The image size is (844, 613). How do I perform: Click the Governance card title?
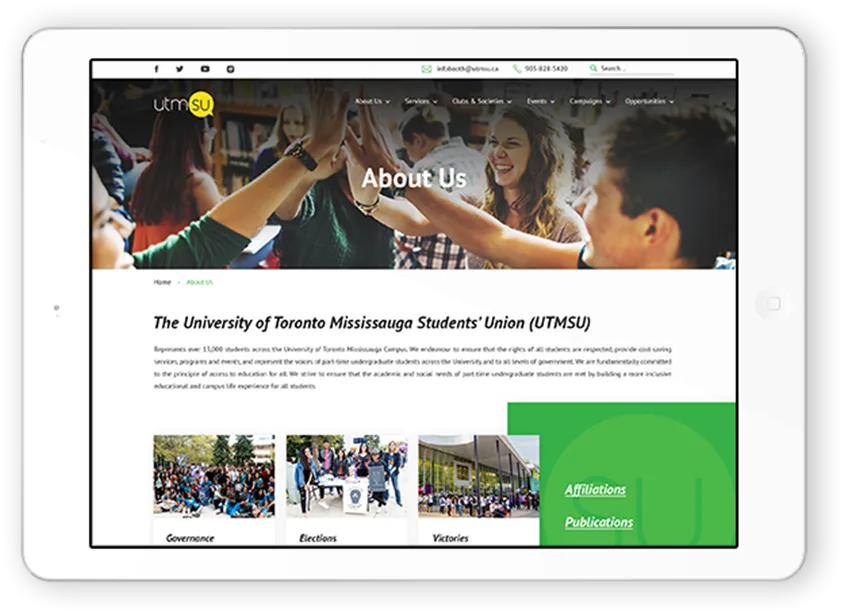(190, 538)
